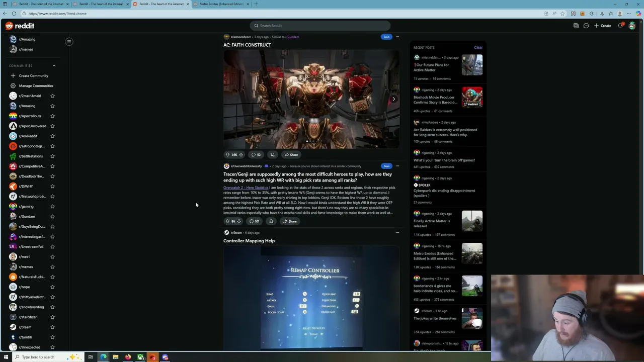Open overflow menu on OverwatchUniversity post
Image resolution: width=644 pixels, height=362 pixels.
(397, 166)
